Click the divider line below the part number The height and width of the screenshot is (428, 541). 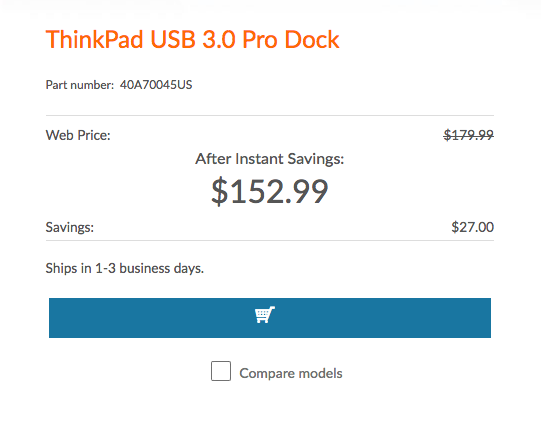tap(270, 116)
